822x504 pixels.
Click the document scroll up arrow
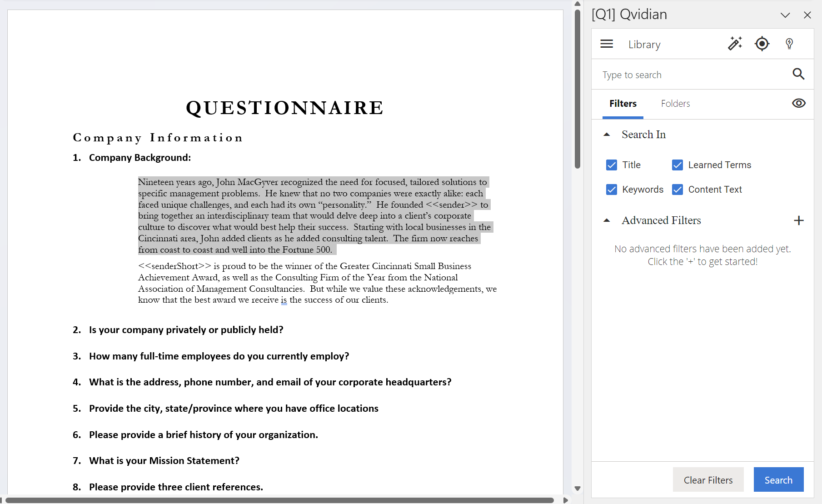[x=578, y=4]
